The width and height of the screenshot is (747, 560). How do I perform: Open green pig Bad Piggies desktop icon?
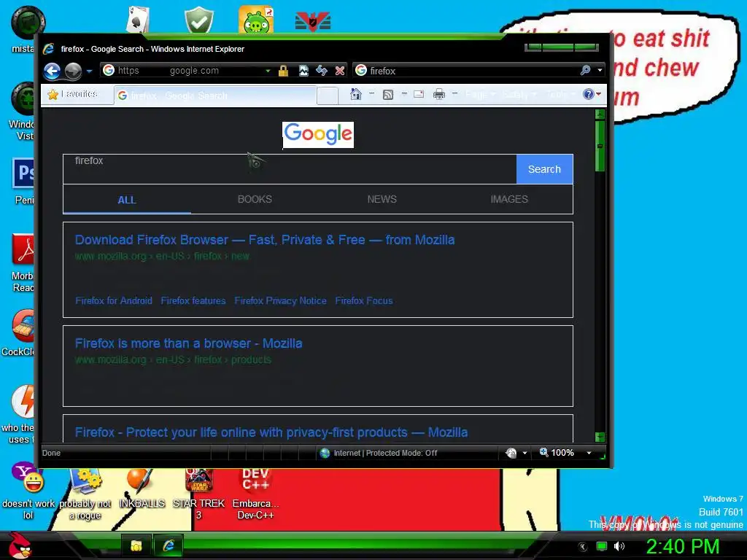pos(256,20)
